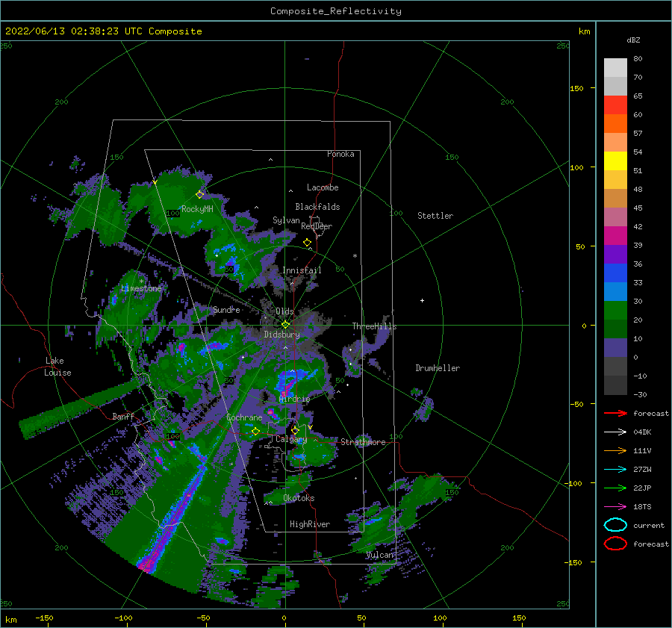Click the blue 36 dBZ color swatch

[615, 273]
